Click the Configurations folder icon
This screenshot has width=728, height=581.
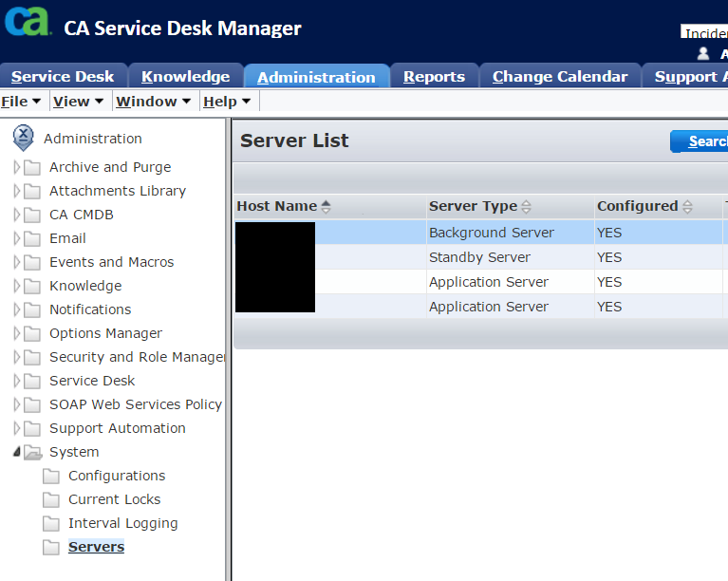(x=51, y=476)
